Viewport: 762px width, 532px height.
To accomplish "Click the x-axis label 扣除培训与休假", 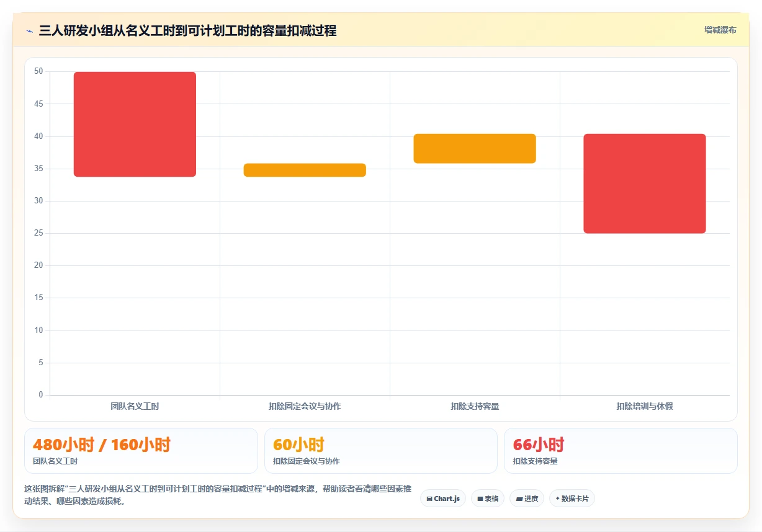I will [645, 406].
